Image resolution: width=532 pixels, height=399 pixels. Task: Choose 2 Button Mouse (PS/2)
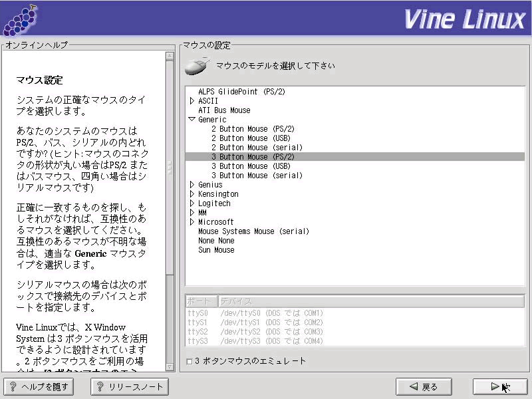click(253, 129)
